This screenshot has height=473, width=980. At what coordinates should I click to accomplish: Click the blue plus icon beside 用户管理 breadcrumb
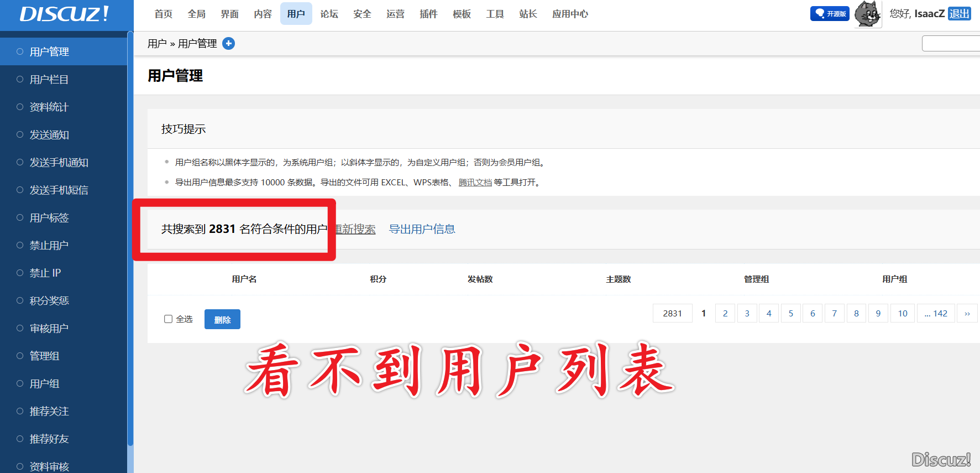[228, 43]
